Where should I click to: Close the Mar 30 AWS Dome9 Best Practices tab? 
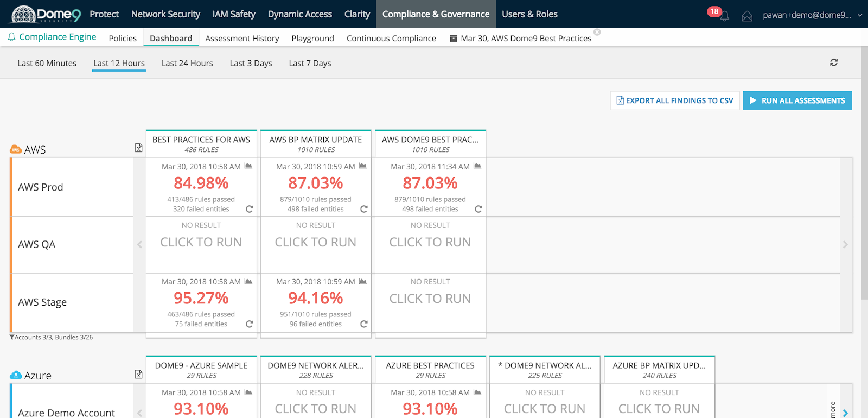click(x=597, y=32)
